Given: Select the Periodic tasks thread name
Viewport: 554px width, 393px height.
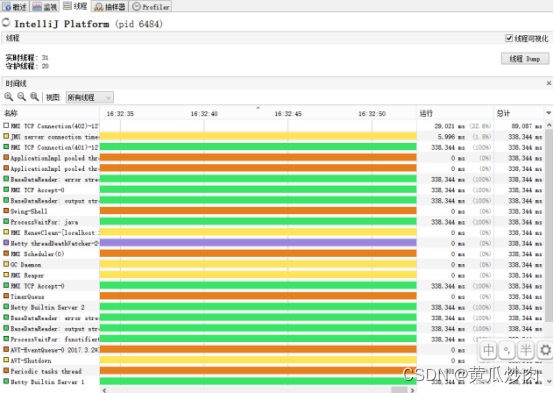Looking at the screenshot, I should pos(46,371).
